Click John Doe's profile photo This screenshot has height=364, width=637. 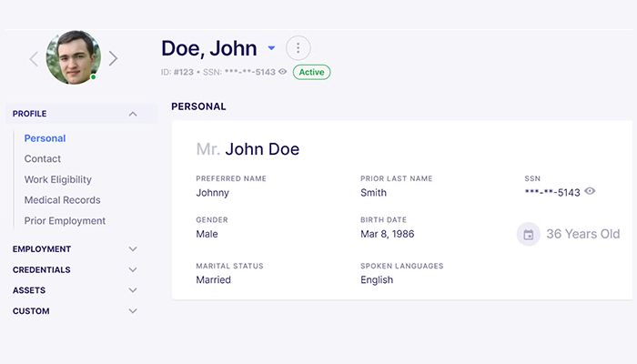[73, 58]
